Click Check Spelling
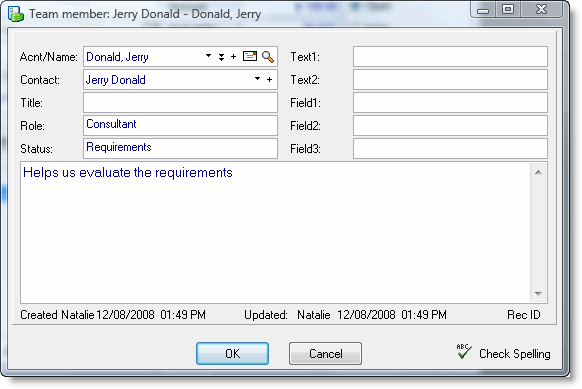 point(514,354)
